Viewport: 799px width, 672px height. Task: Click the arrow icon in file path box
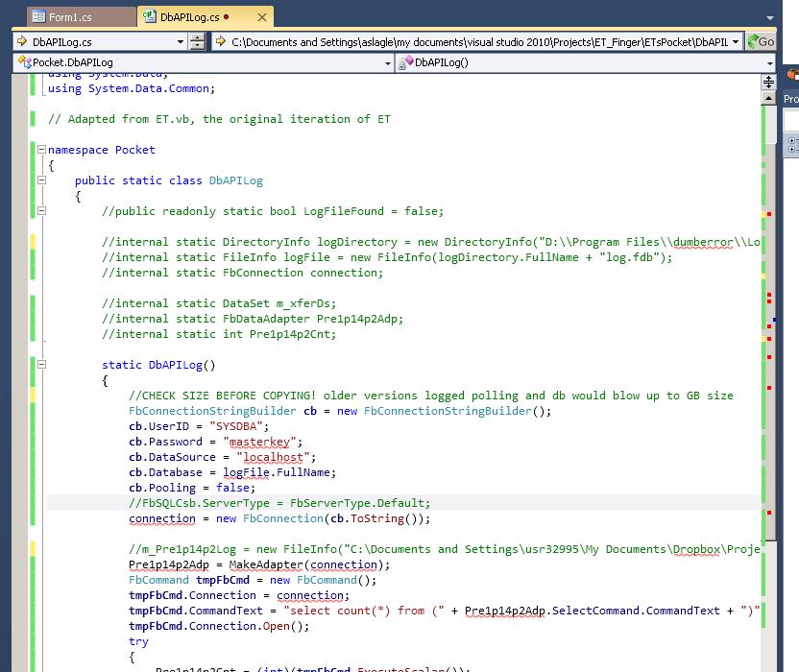[221, 41]
